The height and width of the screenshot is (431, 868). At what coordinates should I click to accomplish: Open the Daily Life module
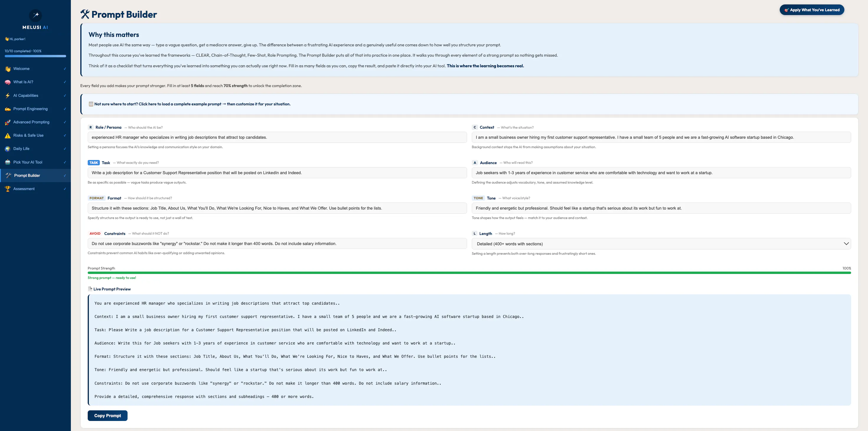pos(35,149)
